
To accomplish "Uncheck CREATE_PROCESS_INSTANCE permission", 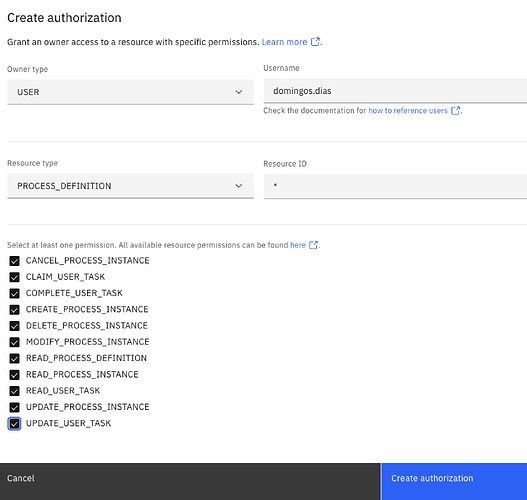I will pyautogui.click(x=14, y=309).
